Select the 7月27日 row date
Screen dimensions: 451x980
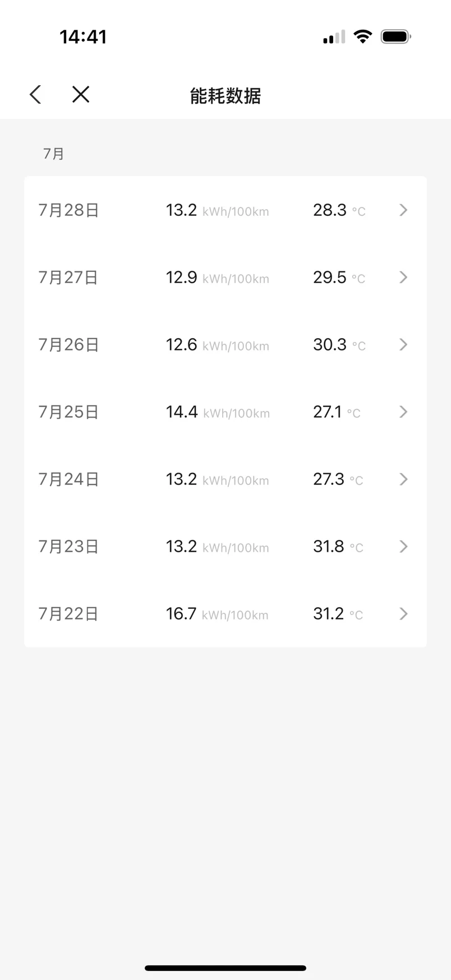pos(68,278)
